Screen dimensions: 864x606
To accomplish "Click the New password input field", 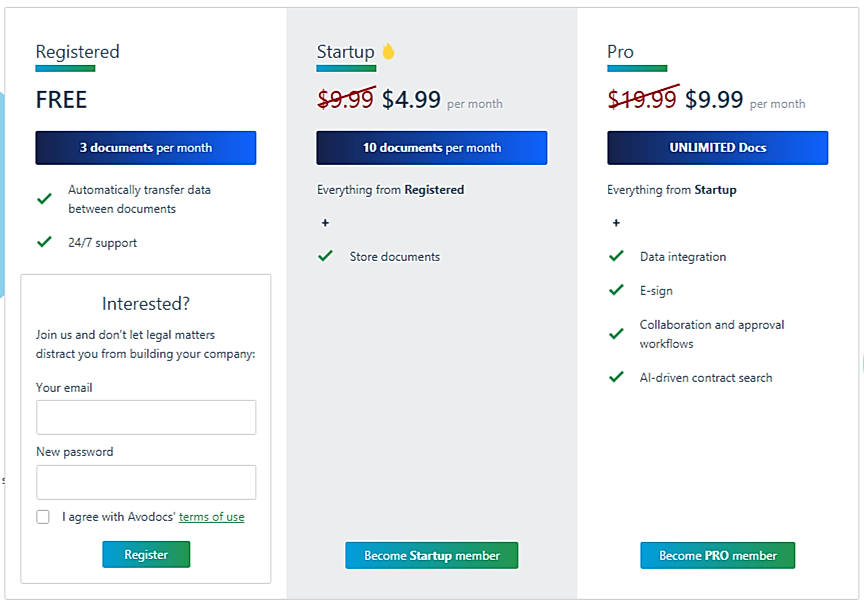I will pyautogui.click(x=146, y=482).
